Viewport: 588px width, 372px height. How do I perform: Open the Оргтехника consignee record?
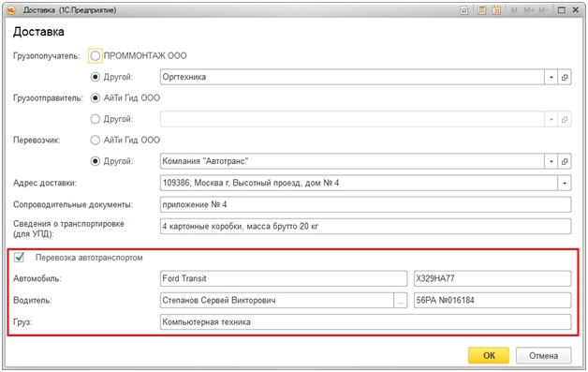click(x=565, y=78)
